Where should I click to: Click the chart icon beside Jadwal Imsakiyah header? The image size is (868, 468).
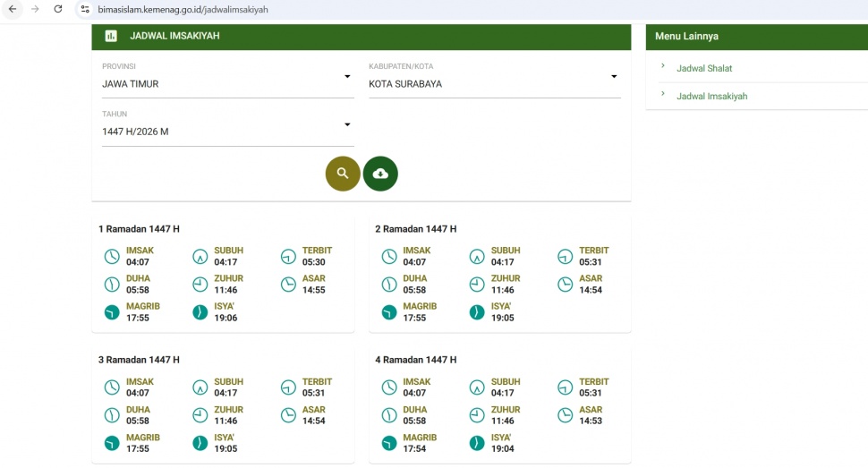click(x=111, y=37)
